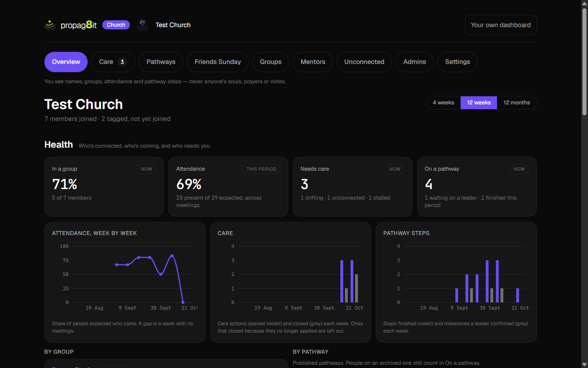588x368 pixels.
Task: Click the 'ATTENDANCE, WEEK BY WEEK' chart title
Action: click(95, 233)
